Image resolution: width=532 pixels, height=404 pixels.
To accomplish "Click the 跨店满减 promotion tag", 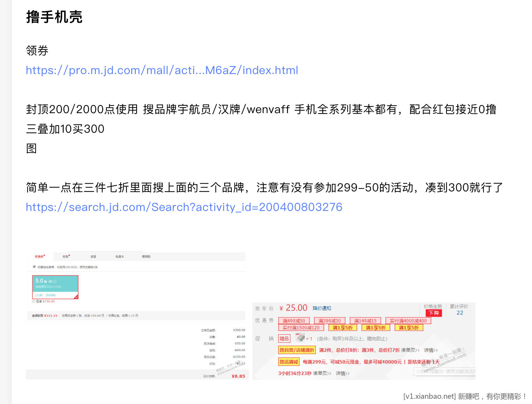I will [289, 362].
